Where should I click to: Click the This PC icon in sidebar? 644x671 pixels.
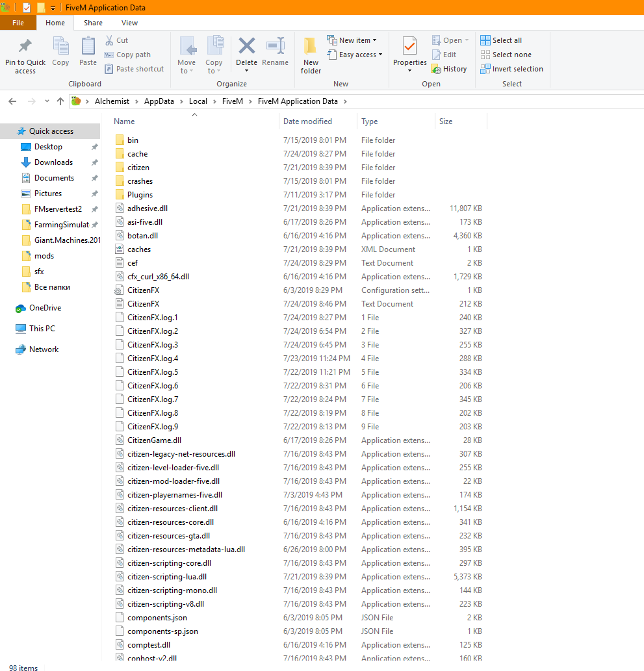click(x=21, y=329)
